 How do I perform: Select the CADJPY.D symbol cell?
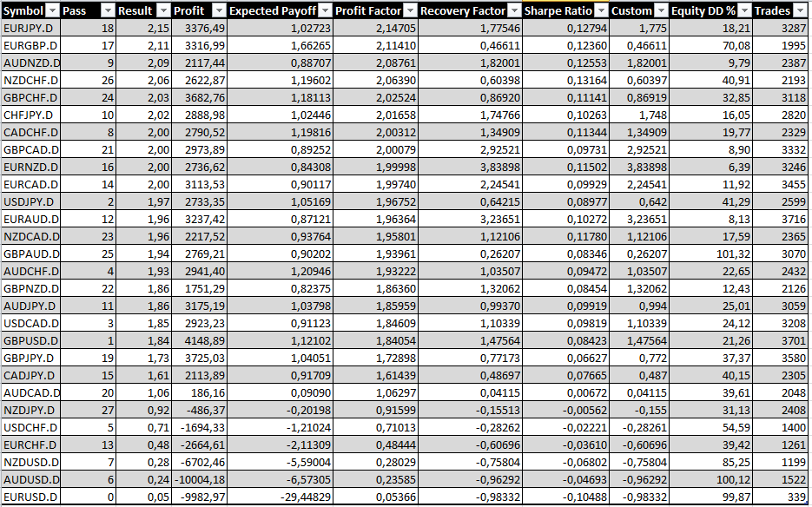(x=30, y=375)
